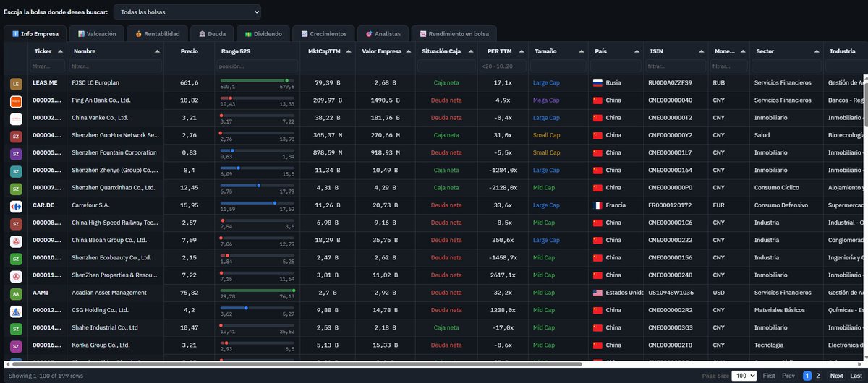Click the sort arrow on Nombre column

157,51
